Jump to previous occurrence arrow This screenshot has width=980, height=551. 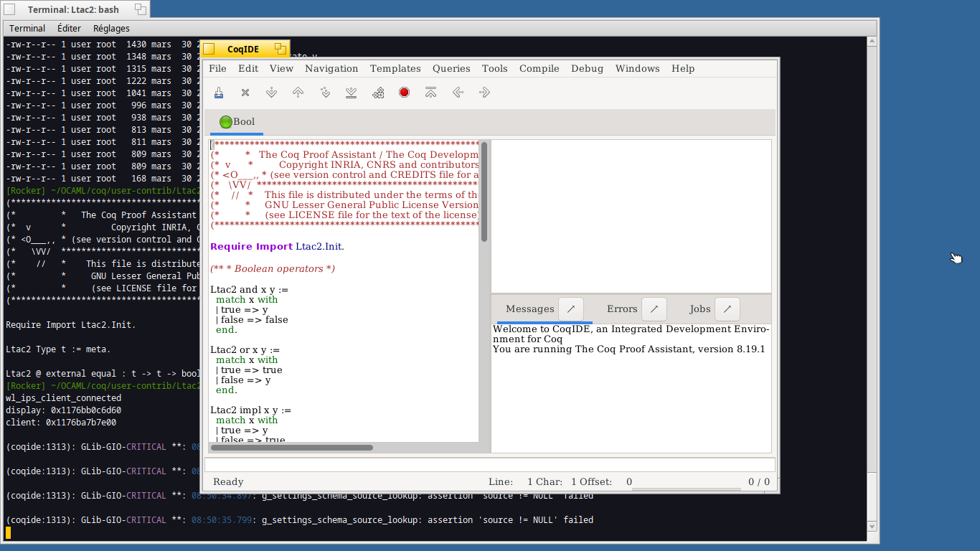[x=457, y=93]
